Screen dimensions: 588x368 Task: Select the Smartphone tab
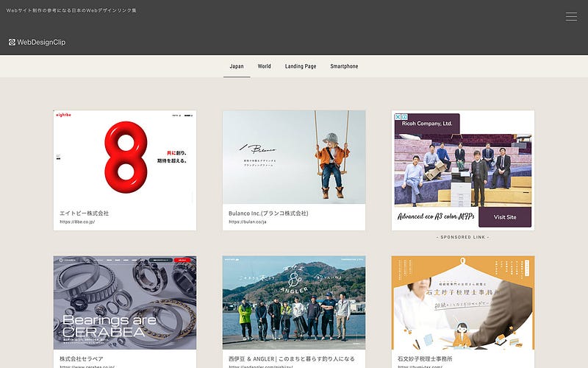(x=344, y=66)
